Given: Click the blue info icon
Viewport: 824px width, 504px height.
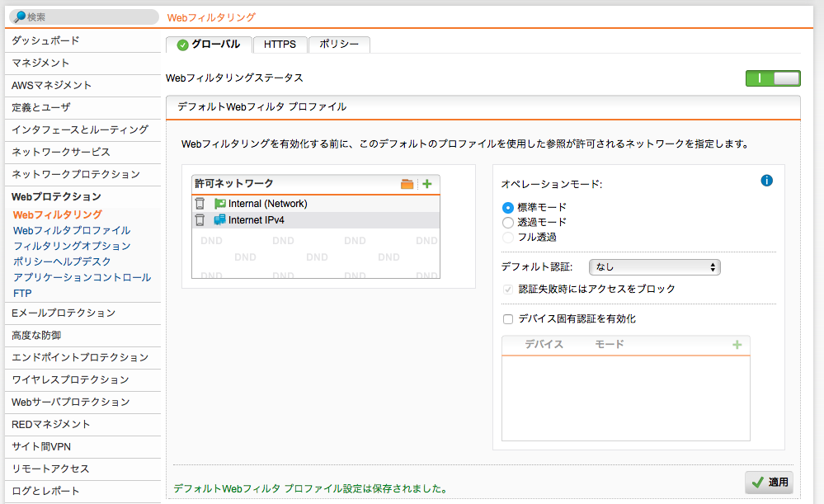Looking at the screenshot, I should click(766, 181).
